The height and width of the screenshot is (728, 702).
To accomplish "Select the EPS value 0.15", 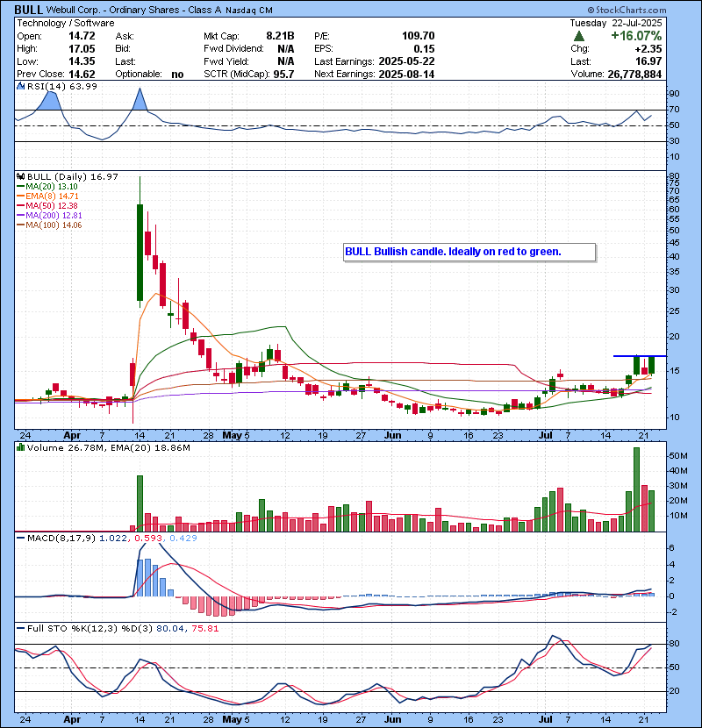I will pos(424,49).
